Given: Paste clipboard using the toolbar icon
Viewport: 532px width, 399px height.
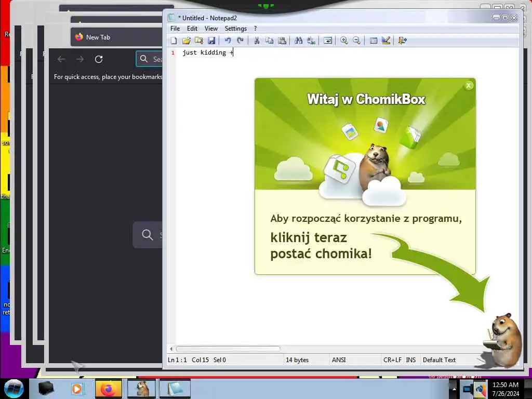Looking at the screenshot, I should (x=282, y=41).
